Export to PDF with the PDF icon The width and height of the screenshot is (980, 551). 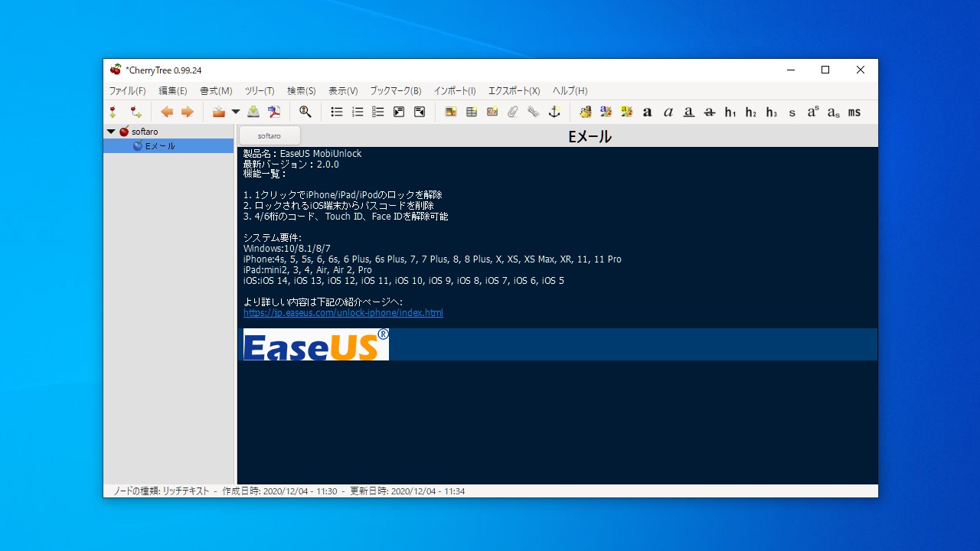pos(274,112)
